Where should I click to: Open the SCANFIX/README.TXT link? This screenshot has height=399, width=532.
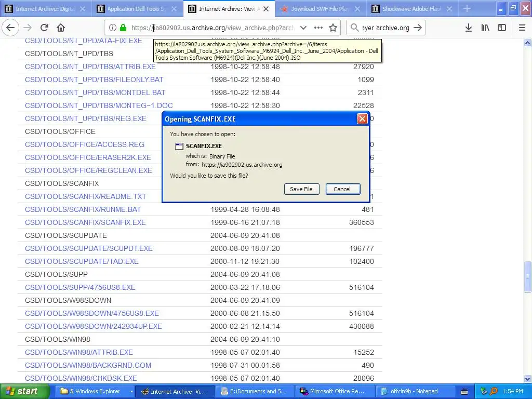(86, 196)
